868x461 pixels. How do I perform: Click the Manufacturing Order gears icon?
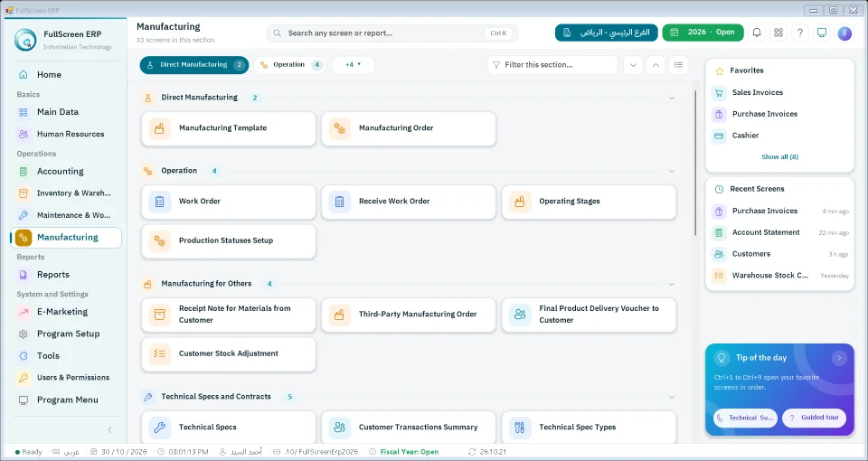point(339,128)
